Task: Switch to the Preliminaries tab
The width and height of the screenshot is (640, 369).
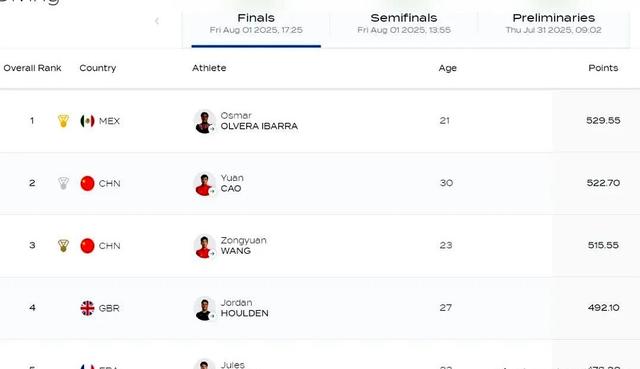Action: tap(553, 24)
